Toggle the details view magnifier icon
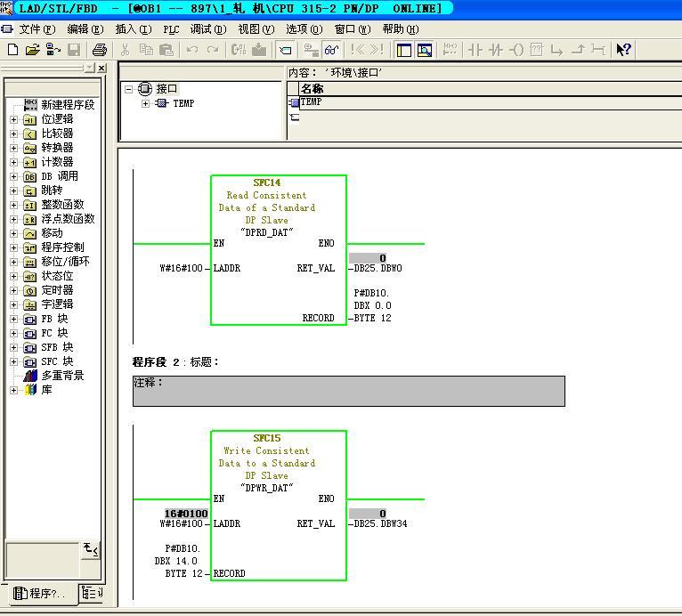This screenshot has width=682, height=616. [x=425, y=50]
